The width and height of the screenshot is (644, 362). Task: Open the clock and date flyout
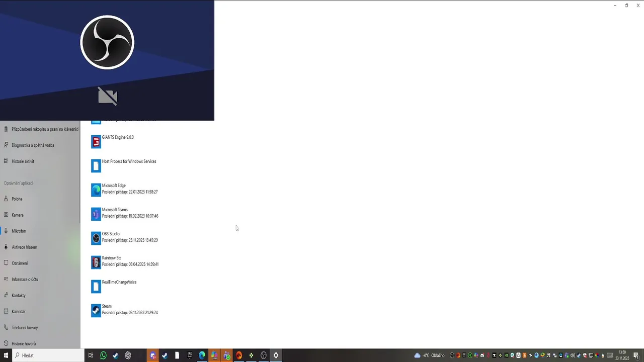(622, 355)
